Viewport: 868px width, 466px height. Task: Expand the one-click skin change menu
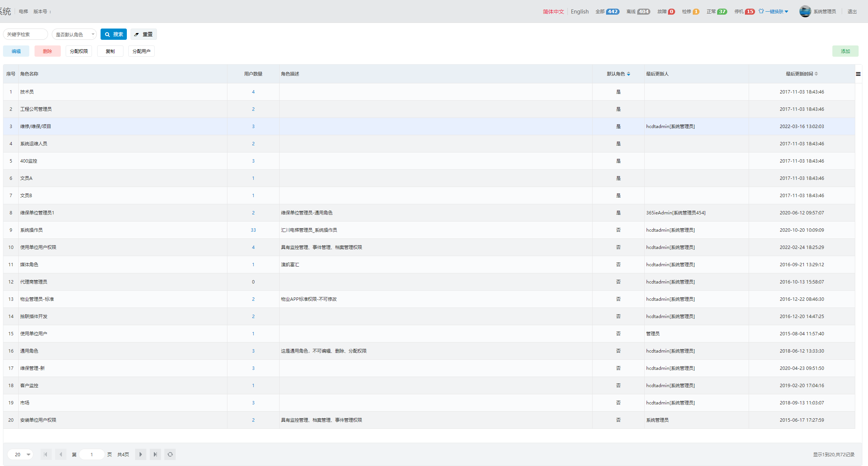[x=773, y=12]
